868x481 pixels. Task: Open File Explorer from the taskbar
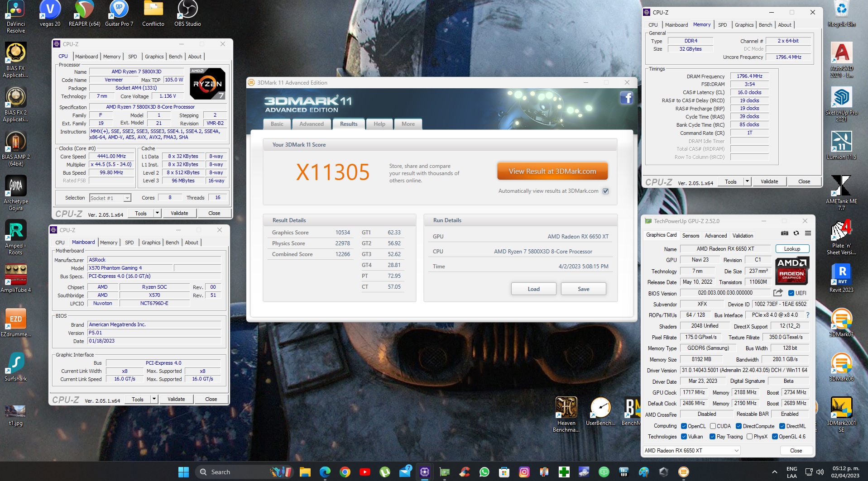point(305,472)
